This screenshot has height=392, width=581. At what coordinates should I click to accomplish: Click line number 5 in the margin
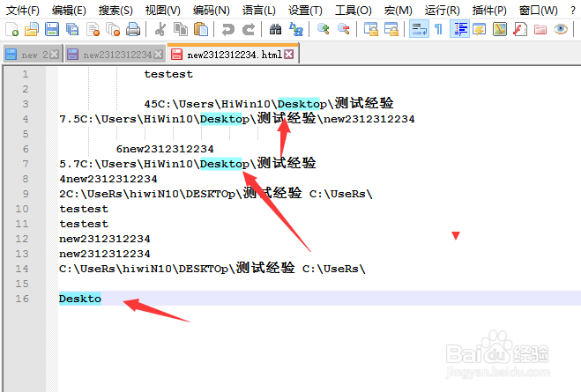coord(26,134)
